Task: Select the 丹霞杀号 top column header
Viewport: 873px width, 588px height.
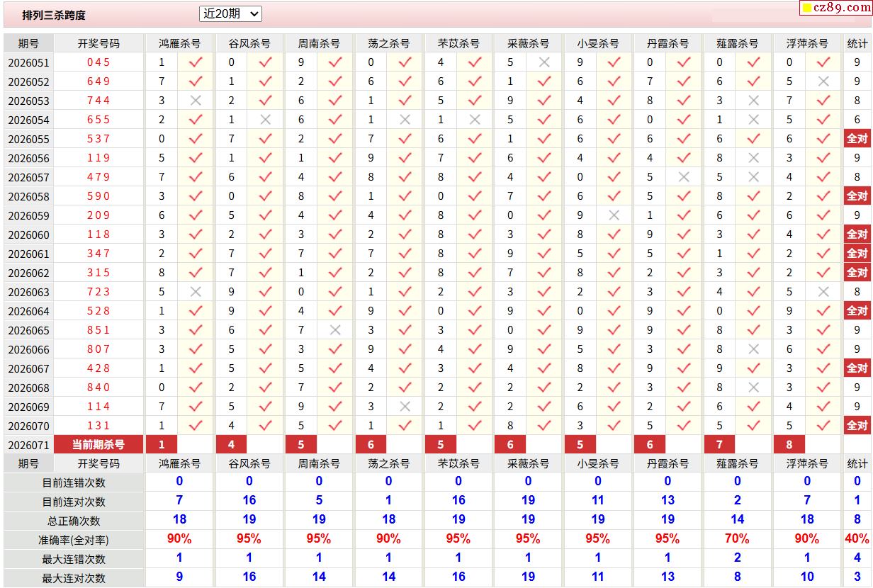Action: coord(668,43)
